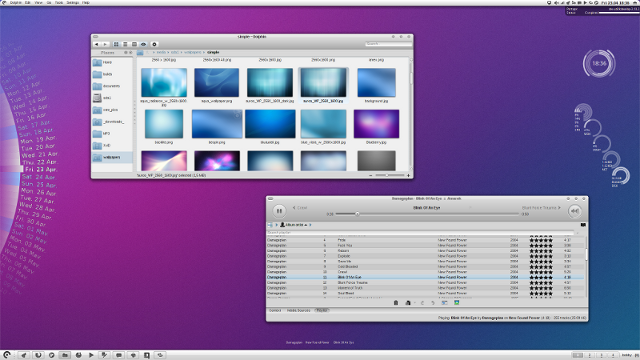
Task: Seek within Amarok's track progress slider
Action: (427, 214)
